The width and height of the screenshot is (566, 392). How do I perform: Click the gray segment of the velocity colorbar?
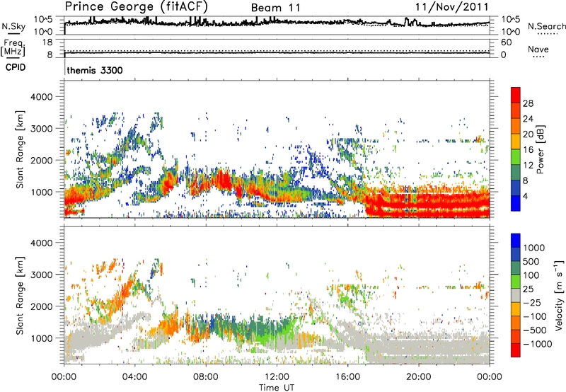pos(516,295)
